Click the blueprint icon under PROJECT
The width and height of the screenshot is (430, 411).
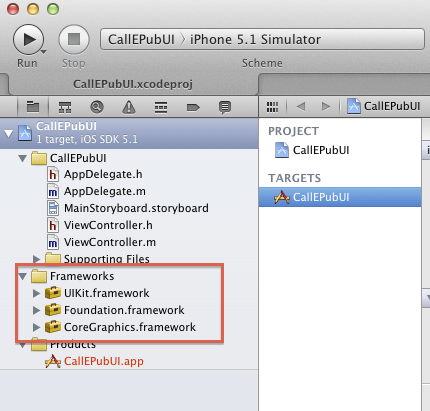tap(282, 150)
